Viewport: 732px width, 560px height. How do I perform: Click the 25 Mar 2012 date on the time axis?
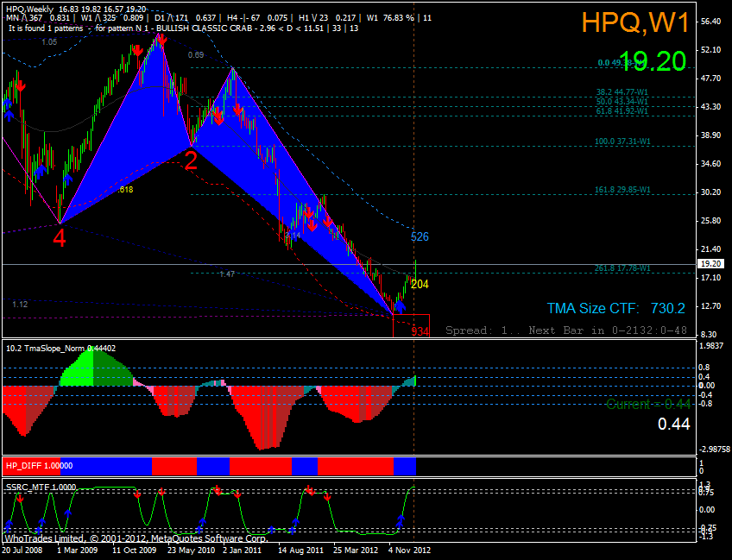tap(356, 551)
